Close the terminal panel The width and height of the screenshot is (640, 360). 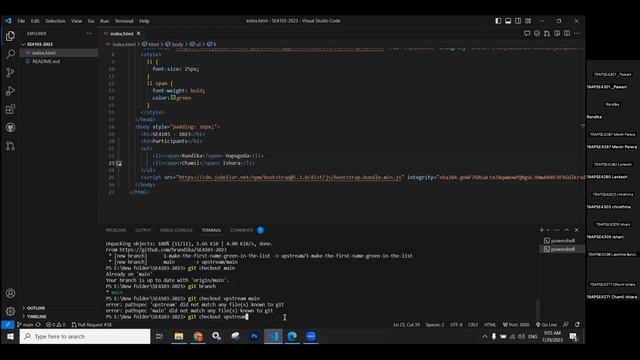576,230
